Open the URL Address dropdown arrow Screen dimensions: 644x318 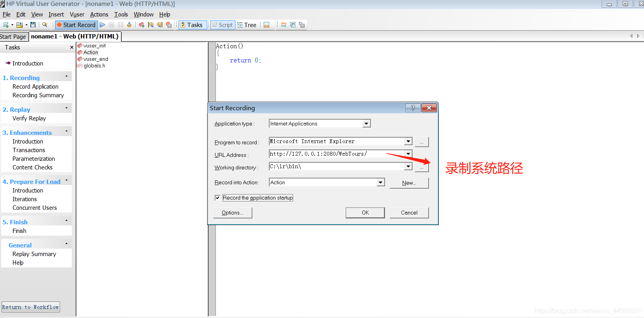click(x=408, y=154)
